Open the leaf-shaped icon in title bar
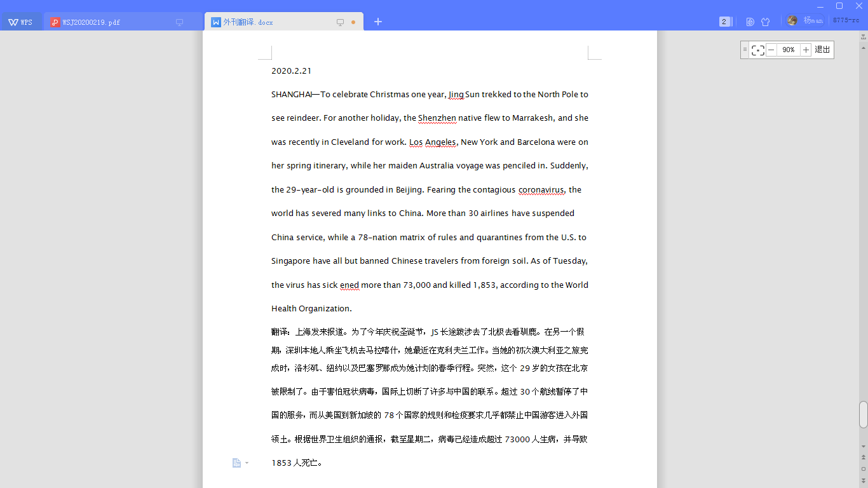The height and width of the screenshot is (488, 868). 750,22
